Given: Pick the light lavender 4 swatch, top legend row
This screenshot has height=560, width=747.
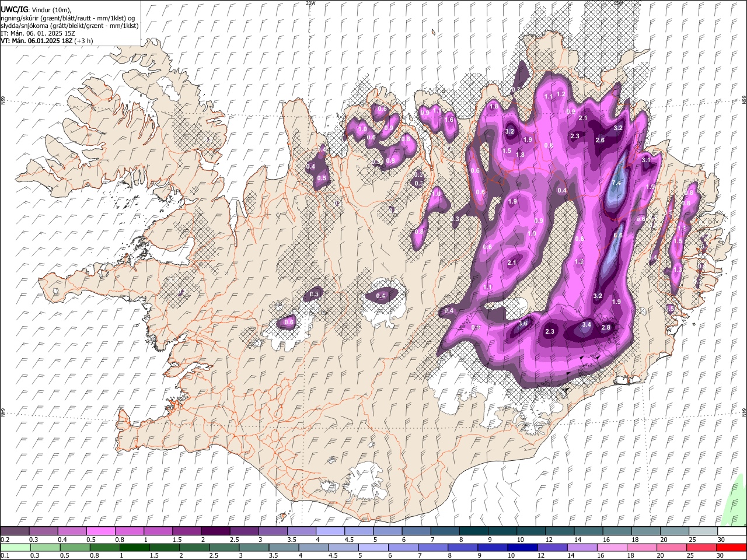Looking at the screenshot, I should pos(330,531).
